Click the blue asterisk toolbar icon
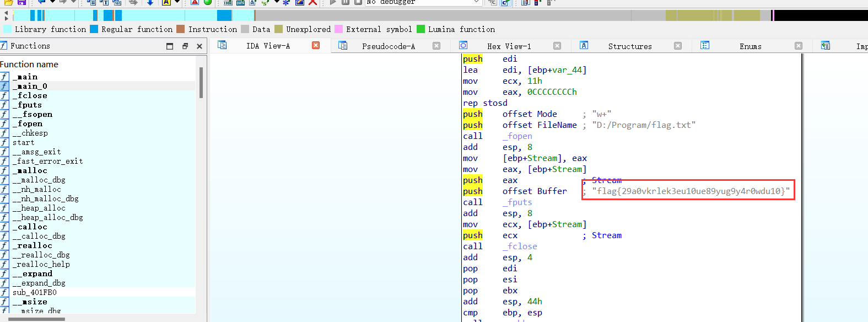Screen dimensions: 868x322 pos(286,2)
